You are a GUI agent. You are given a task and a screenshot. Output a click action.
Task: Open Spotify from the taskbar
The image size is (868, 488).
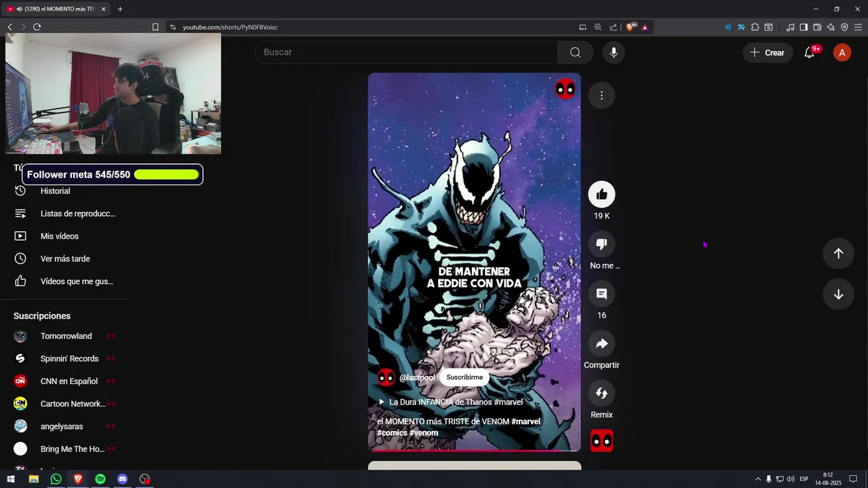100,479
